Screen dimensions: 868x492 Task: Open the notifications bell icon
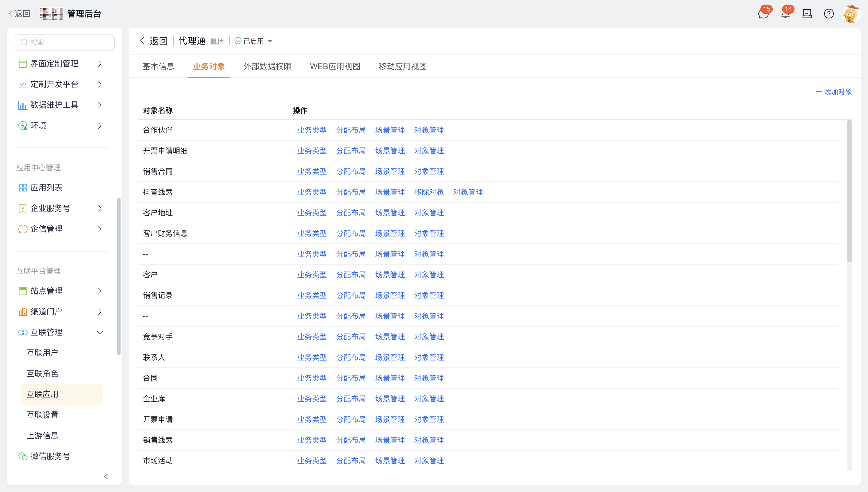click(785, 14)
